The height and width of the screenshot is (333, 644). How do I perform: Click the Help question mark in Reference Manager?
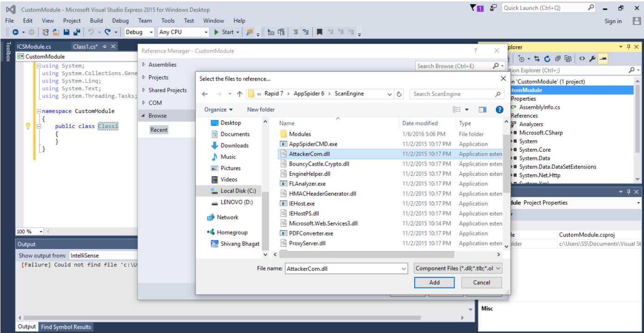tap(475, 51)
